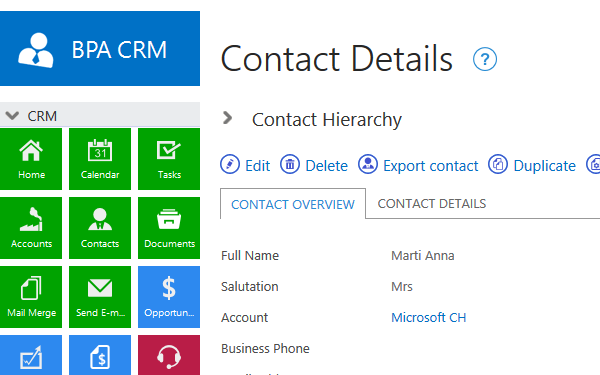Click the Business Phone label

265,349
